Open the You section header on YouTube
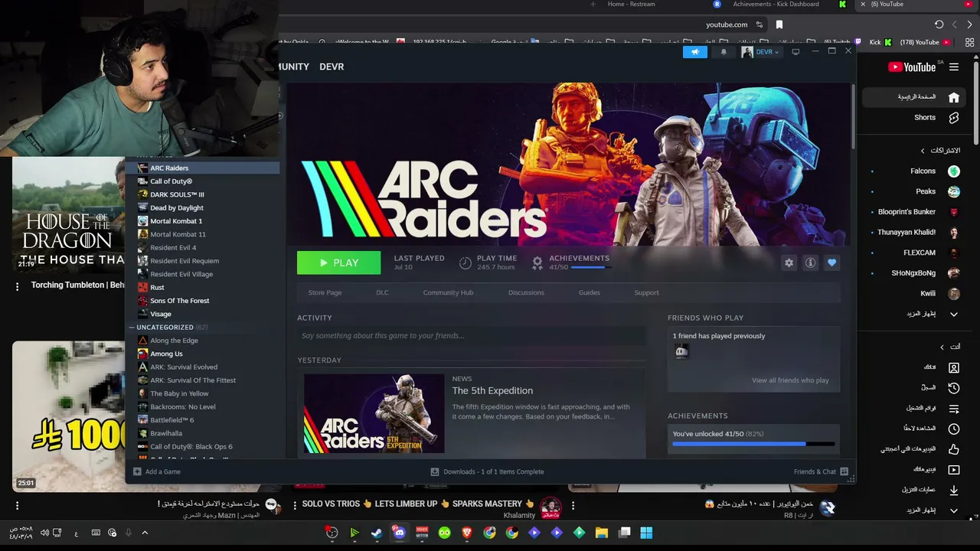980x551 pixels. point(950,347)
